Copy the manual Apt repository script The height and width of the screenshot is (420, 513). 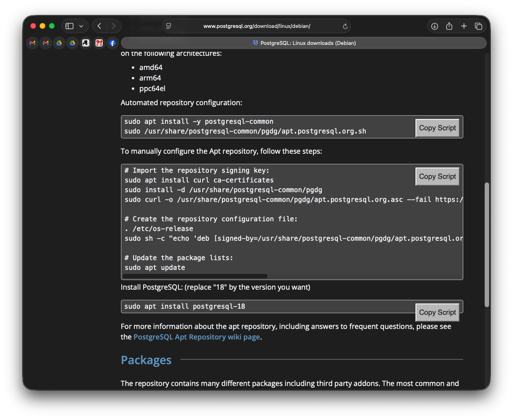(437, 176)
